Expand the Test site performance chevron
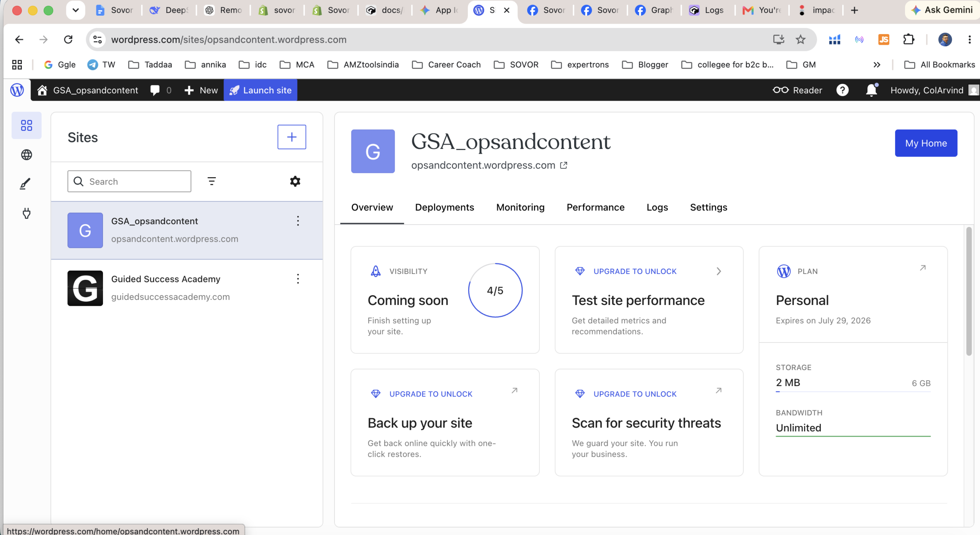Image resolution: width=980 pixels, height=535 pixels. click(x=719, y=271)
